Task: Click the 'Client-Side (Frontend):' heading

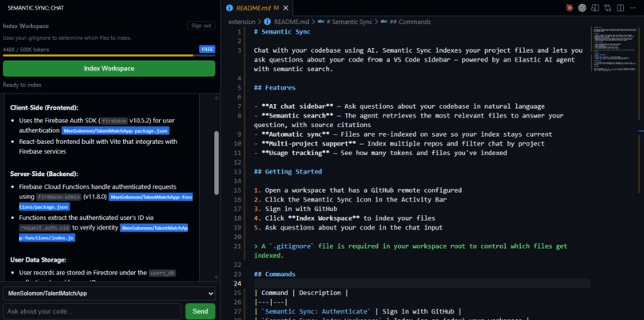Action: [x=45, y=108]
